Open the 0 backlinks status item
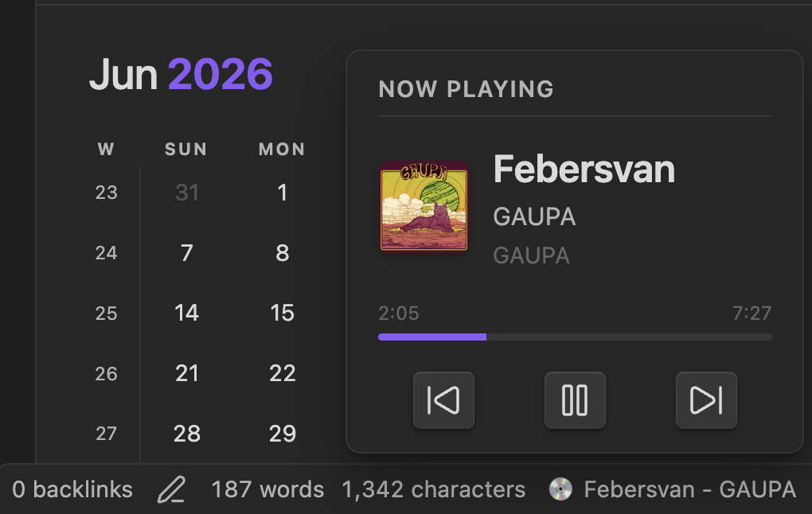Screen dimensions: 812x514 72,489
